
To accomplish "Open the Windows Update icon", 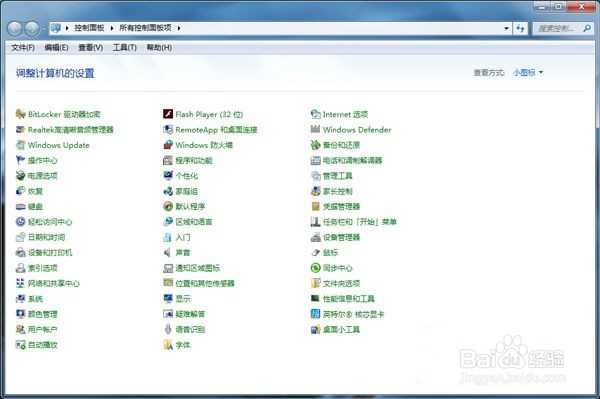I will 20,145.
